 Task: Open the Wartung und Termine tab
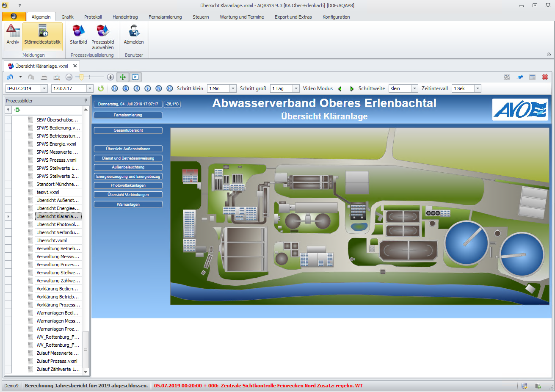242,17
